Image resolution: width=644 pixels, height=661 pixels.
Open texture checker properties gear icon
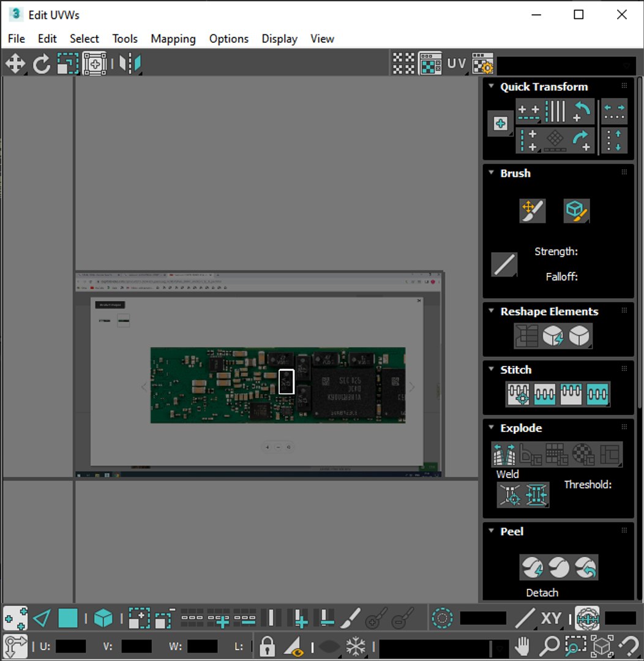click(483, 64)
